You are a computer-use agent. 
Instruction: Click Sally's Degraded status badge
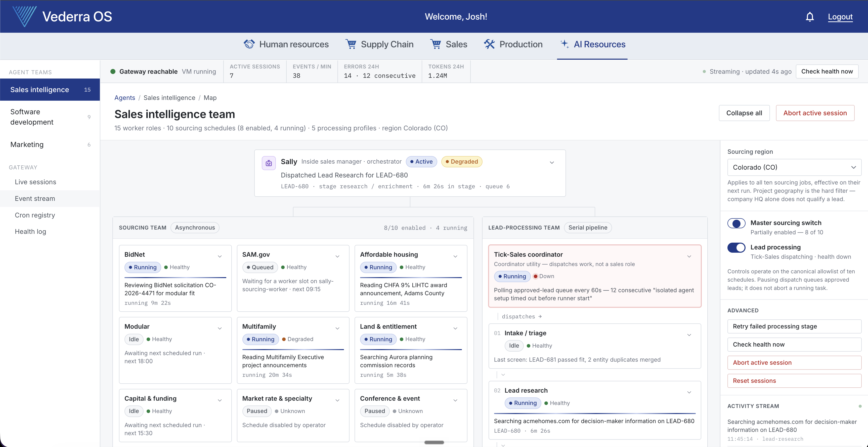tap(462, 162)
